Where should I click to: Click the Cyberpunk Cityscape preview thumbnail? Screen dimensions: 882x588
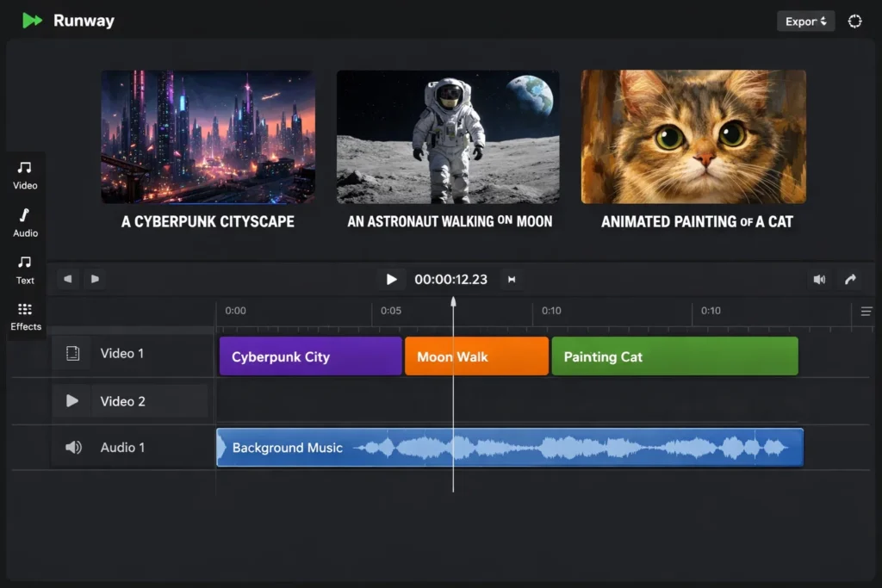click(x=207, y=138)
